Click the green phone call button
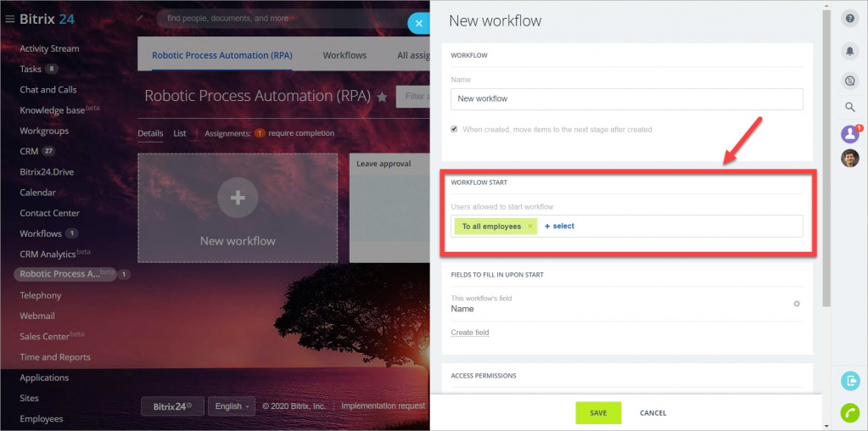This screenshot has height=431, width=868. click(x=850, y=412)
